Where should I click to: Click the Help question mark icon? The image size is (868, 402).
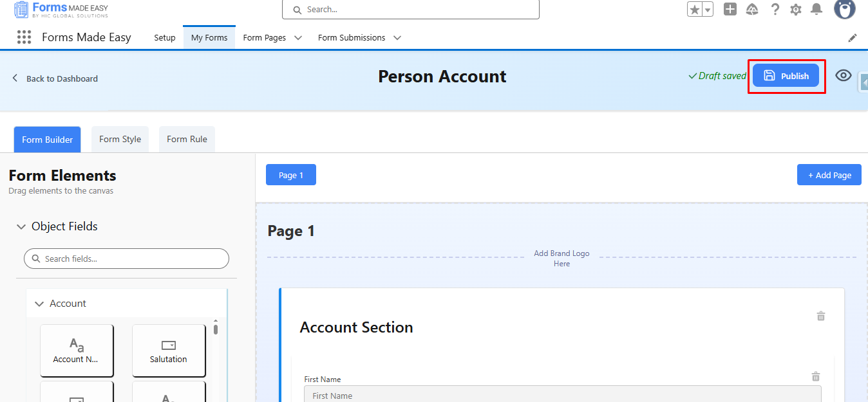[x=775, y=9]
